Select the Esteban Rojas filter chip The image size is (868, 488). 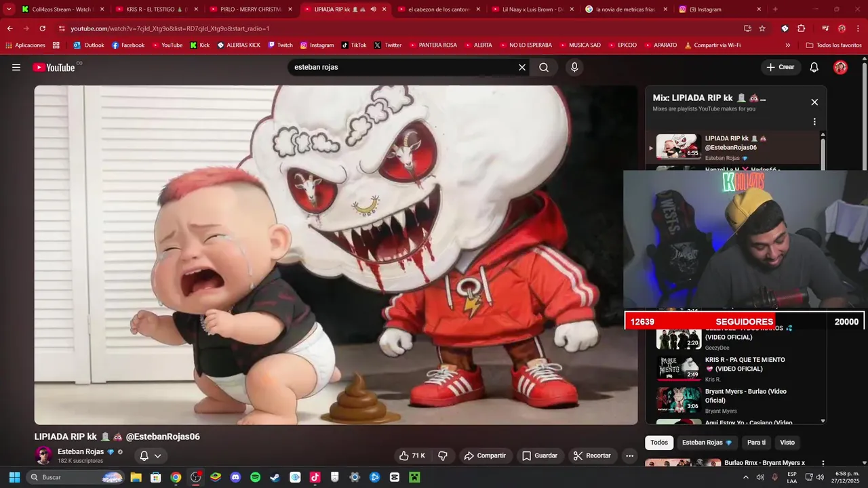pyautogui.click(x=707, y=443)
